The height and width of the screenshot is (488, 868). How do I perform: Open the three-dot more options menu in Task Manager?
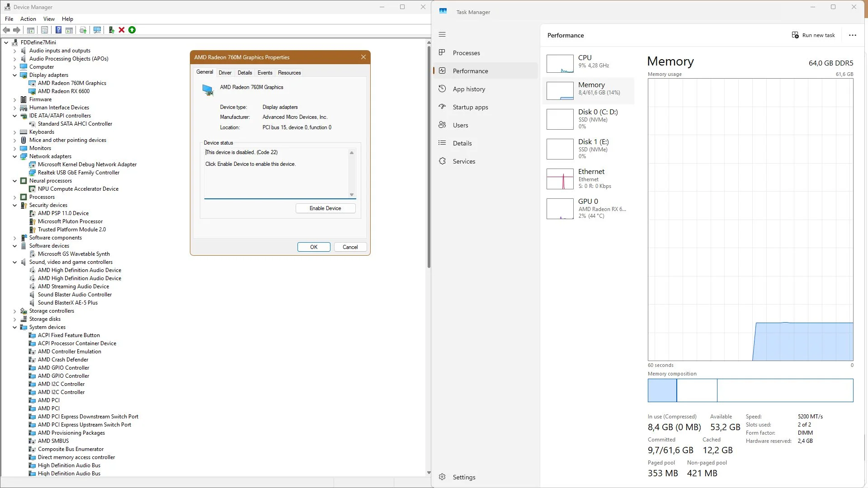coord(852,35)
